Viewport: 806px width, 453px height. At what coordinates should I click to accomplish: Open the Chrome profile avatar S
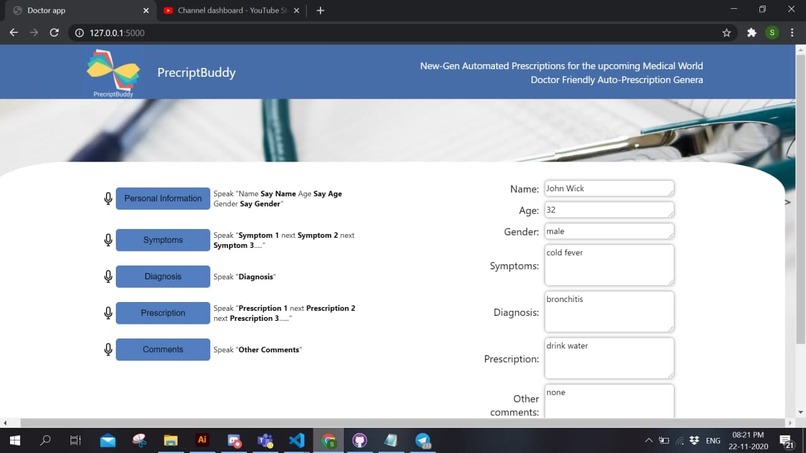(x=772, y=33)
